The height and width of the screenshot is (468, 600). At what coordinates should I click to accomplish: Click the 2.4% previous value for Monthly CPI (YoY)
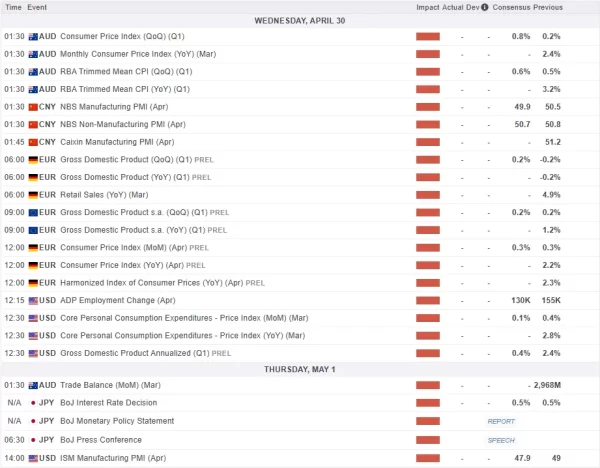[x=551, y=54]
